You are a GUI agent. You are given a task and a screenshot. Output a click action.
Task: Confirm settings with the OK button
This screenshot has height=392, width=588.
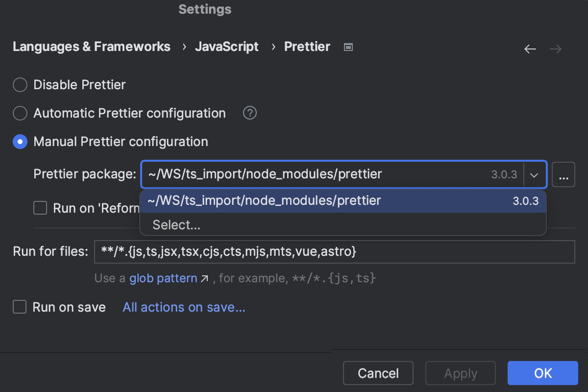tap(542, 373)
